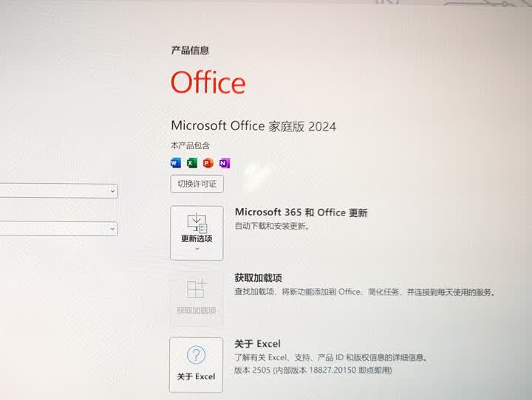Click 'Microsoft Office 家庭版 2024' text

[253, 126]
